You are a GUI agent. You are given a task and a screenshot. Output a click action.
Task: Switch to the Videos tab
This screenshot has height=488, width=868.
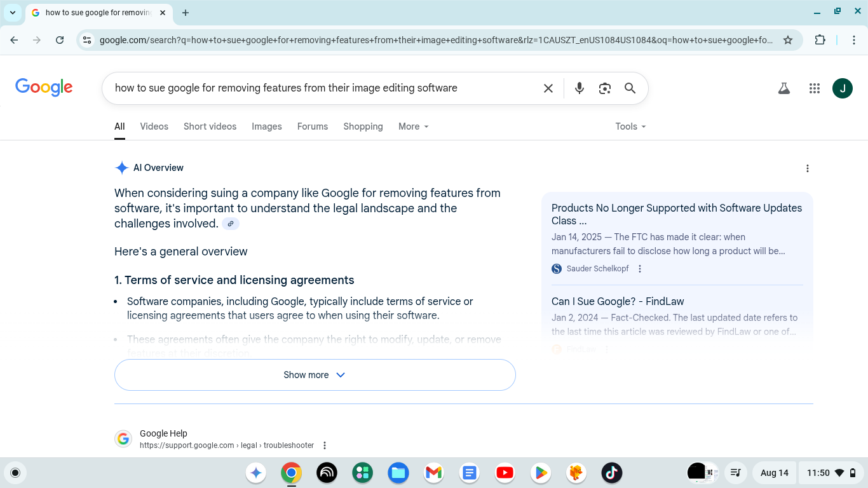pos(154,126)
